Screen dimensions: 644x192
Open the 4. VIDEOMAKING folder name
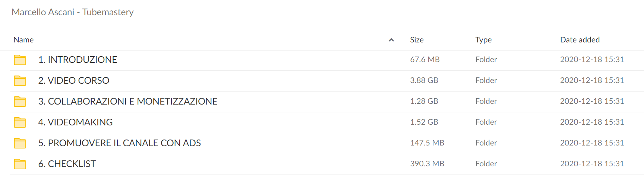75,122
